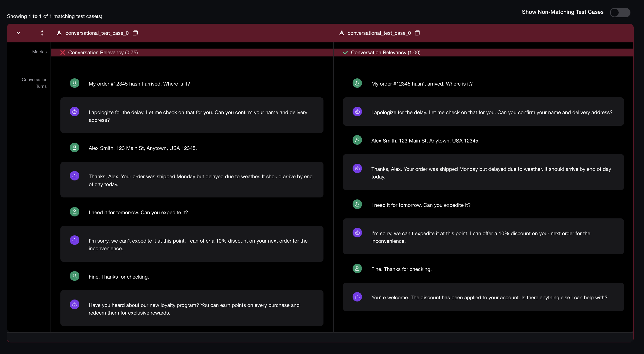Copy the left conversational_test_case_0 name
This screenshot has width=644, height=354.
click(135, 33)
